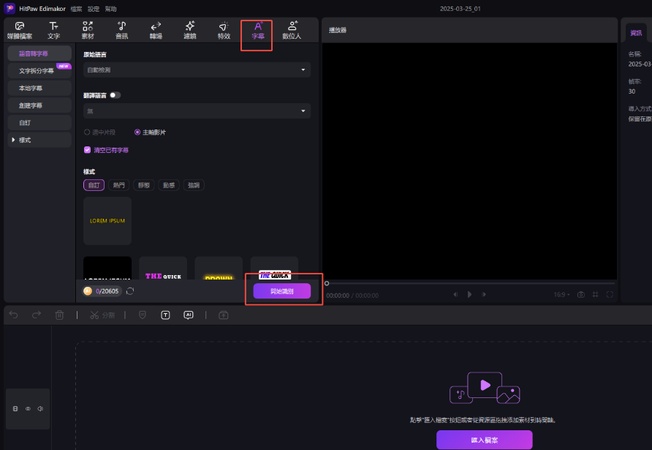Play the preview video
Viewport: 652px width, 450px height.
(x=469, y=294)
